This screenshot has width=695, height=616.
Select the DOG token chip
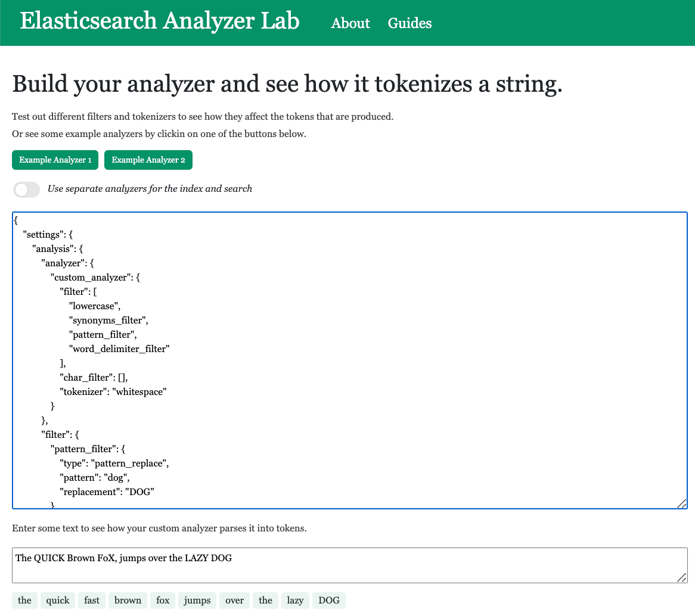click(x=328, y=600)
